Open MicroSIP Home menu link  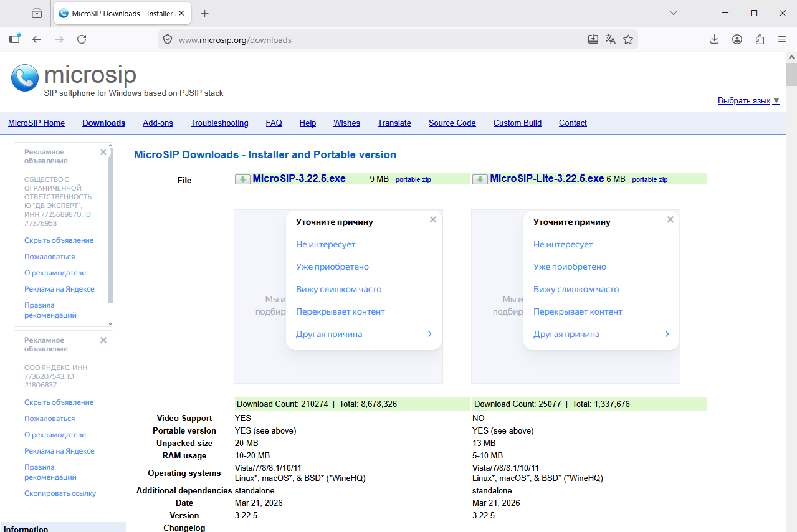[x=36, y=123]
